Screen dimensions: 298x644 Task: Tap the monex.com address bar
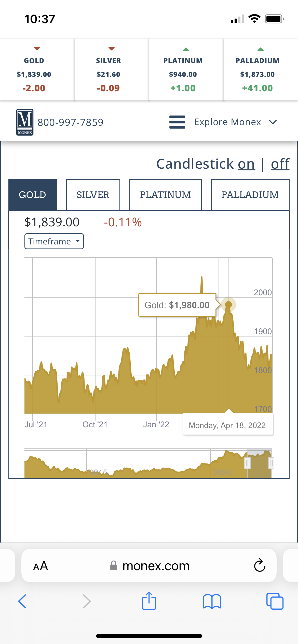pos(156,566)
